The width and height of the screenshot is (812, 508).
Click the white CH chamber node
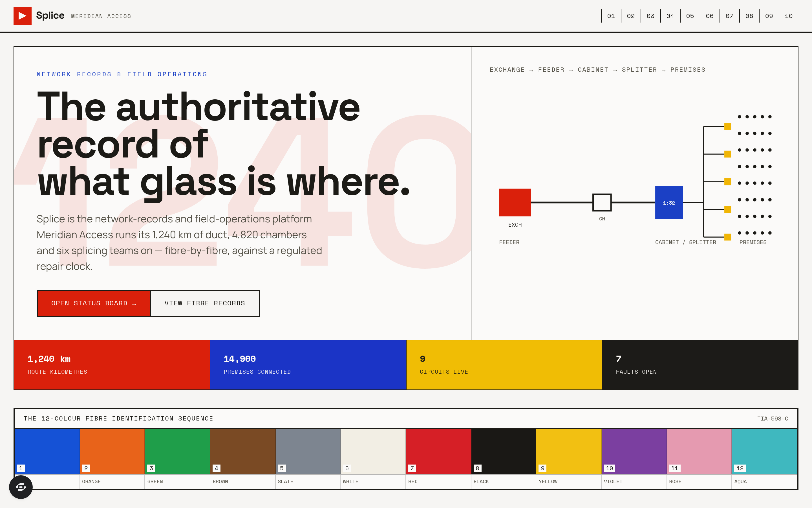tap(602, 202)
